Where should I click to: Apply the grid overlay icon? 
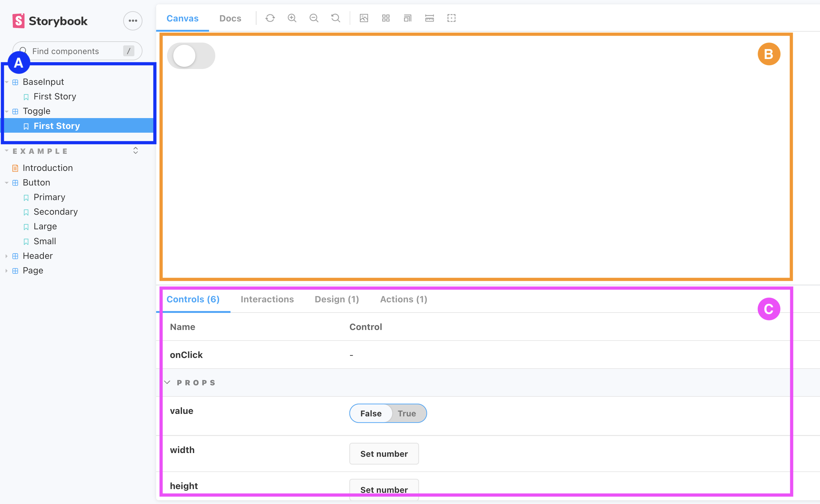(386, 18)
